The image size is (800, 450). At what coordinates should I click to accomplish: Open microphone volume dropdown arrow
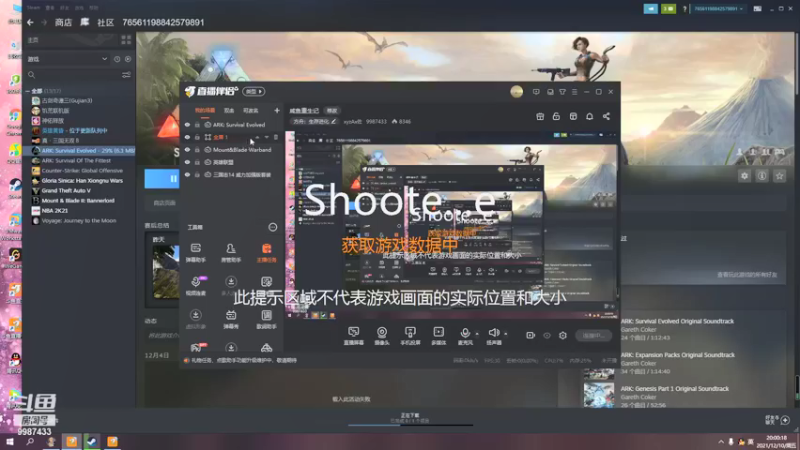click(477, 334)
